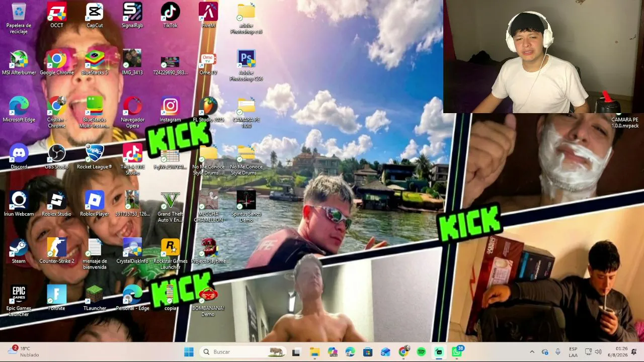The width and height of the screenshot is (644, 362).
Task: Open Task View from the taskbar
Action: (296, 352)
